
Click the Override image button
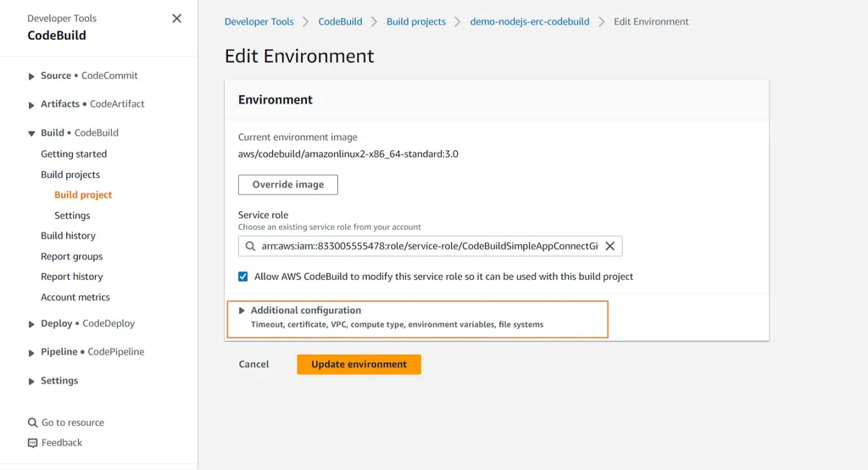tap(288, 185)
